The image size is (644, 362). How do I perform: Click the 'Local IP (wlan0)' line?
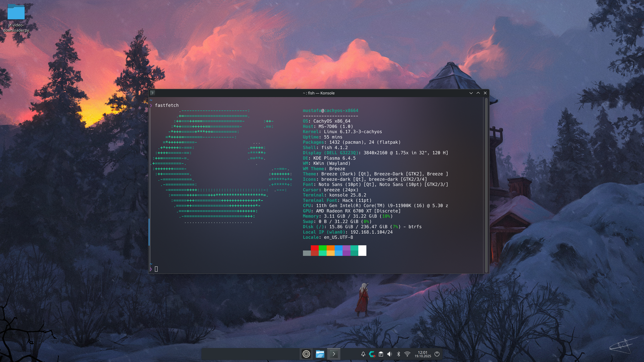click(x=348, y=232)
